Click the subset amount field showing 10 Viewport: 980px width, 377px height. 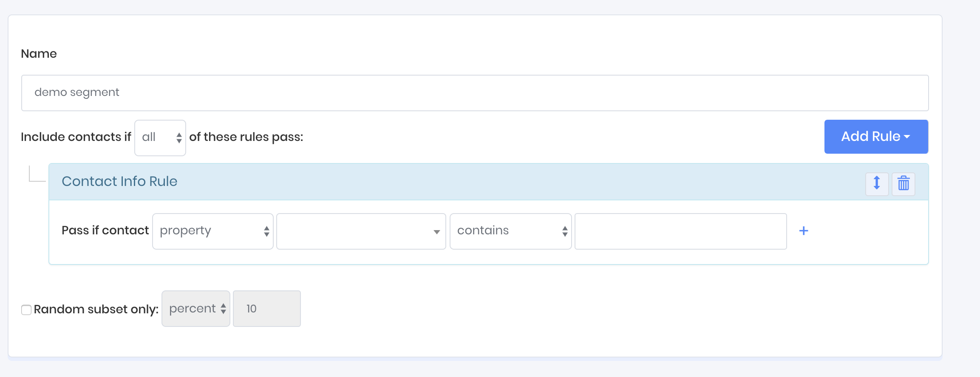267,309
